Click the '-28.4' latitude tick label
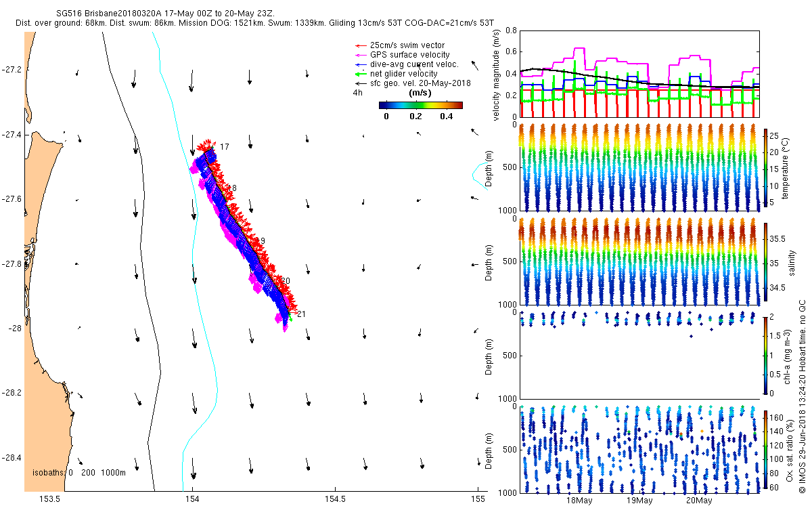812x508 pixels. coord(12,458)
